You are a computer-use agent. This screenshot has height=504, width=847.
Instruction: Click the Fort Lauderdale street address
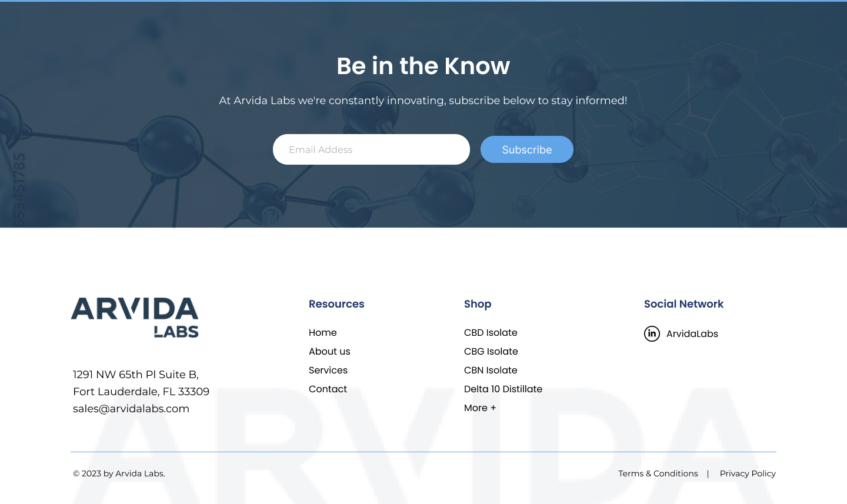point(141,383)
